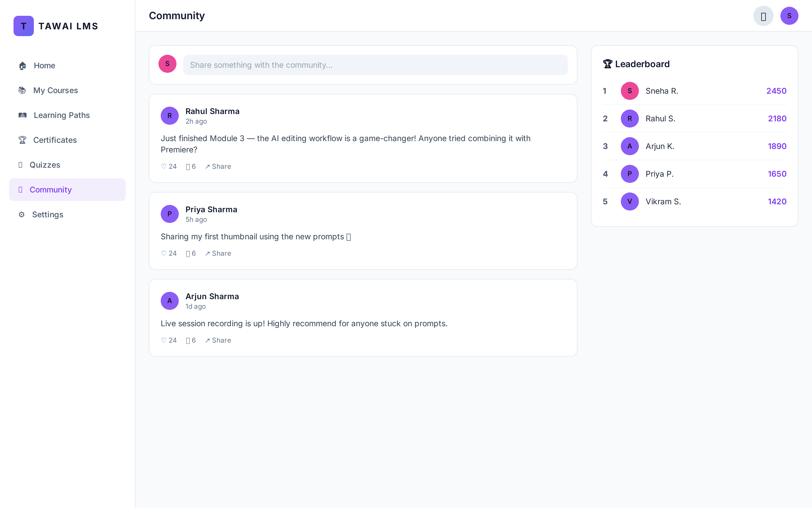The image size is (812, 508).
Task: Click TAWAI LMS brand text
Action: (69, 26)
